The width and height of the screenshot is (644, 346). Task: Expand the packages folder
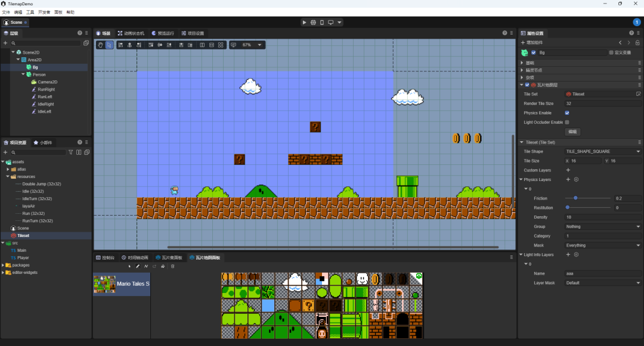tap(4, 265)
